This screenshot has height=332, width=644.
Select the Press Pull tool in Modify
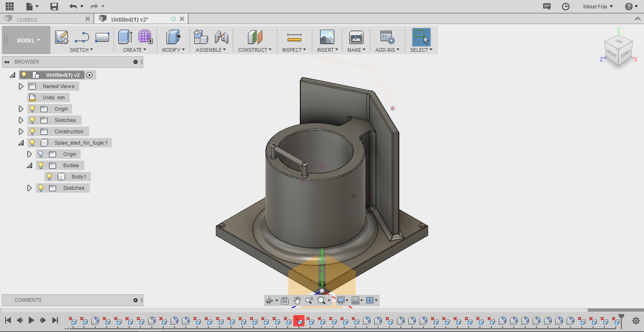[x=173, y=37]
